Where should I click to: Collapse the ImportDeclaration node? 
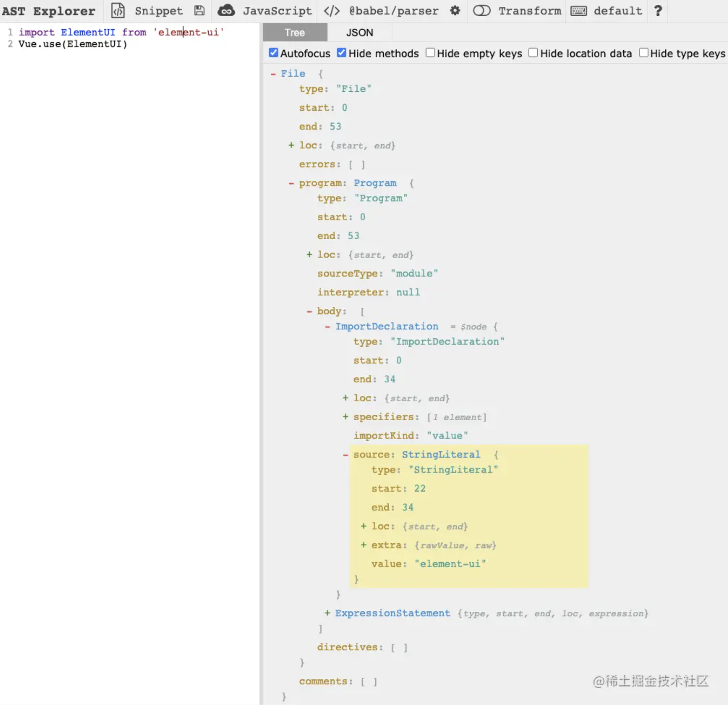tap(328, 327)
